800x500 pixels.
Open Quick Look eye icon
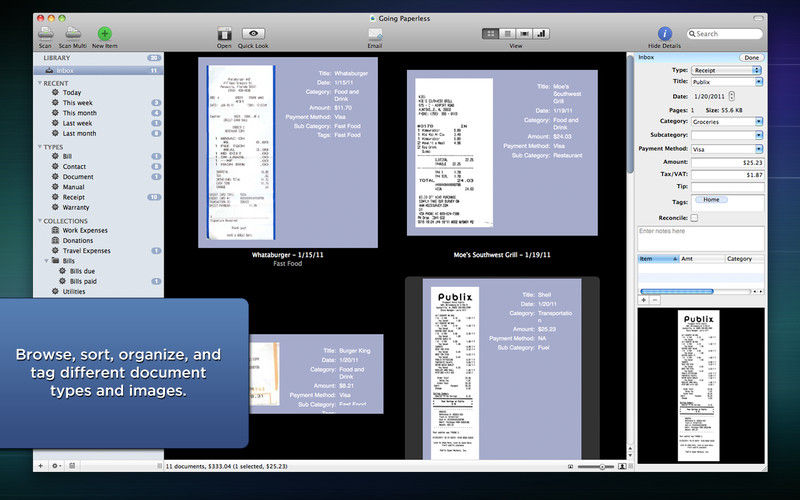253,34
